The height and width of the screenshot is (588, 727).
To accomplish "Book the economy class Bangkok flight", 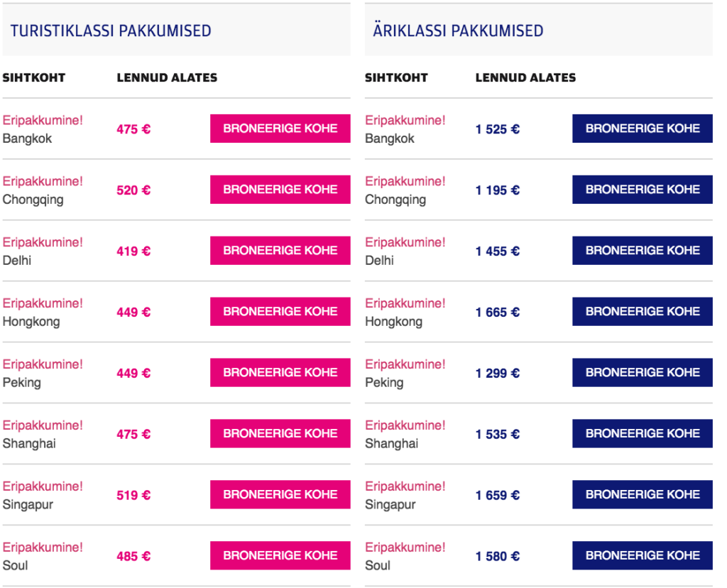I will pos(280,129).
